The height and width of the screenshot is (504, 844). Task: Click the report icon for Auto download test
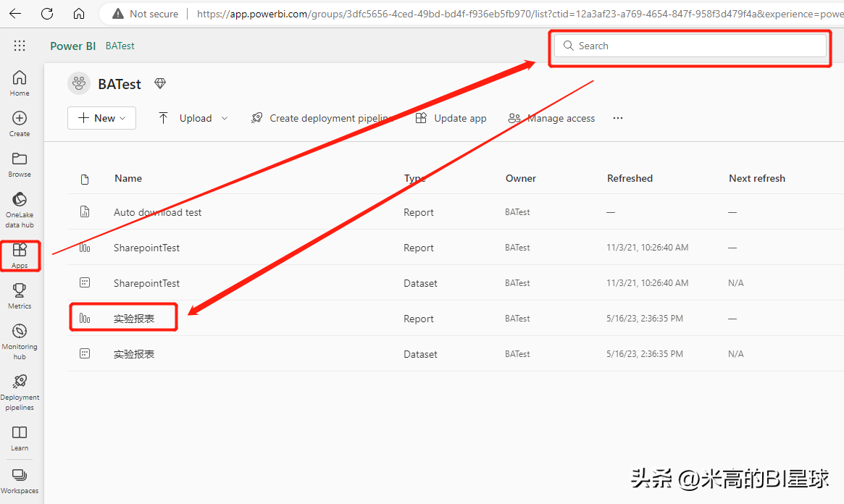[x=85, y=211]
